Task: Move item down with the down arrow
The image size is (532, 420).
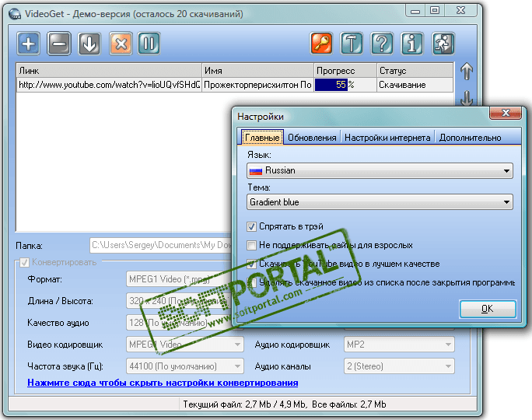Action: [x=467, y=98]
